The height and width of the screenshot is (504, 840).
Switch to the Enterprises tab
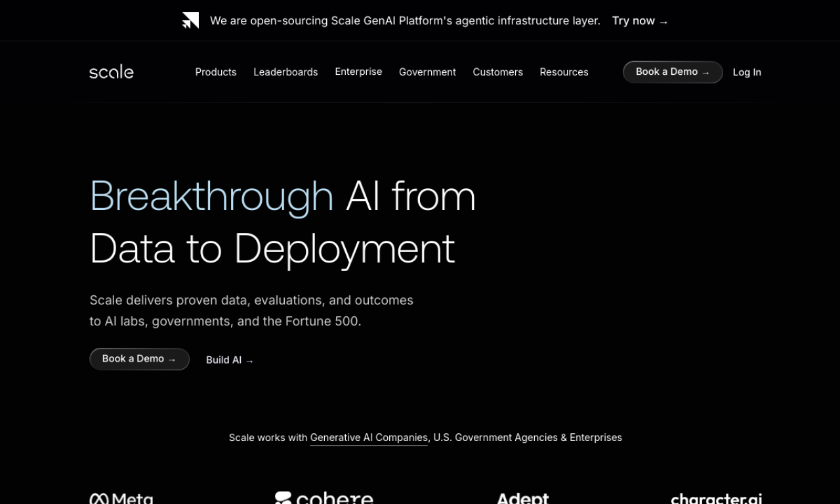(x=595, y=438)
